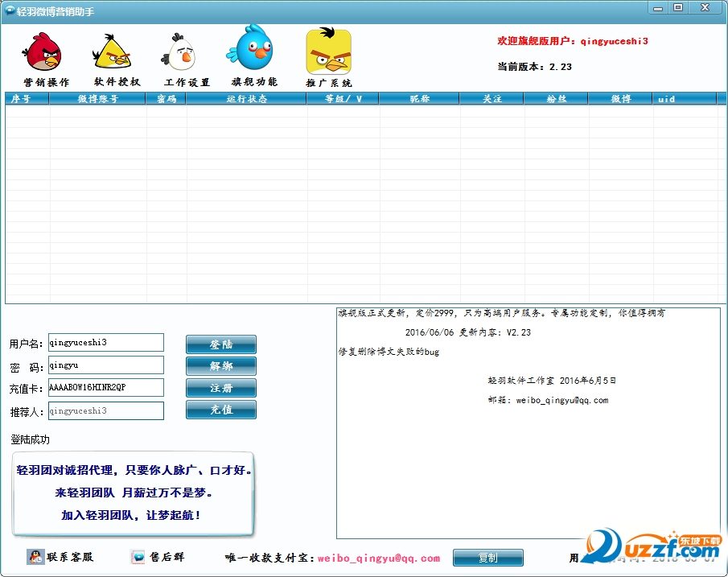728x577 pixels.
Task: Click Alipay address weibo_qingyu@qq.com in red
Action: click(x=379, y=558)
